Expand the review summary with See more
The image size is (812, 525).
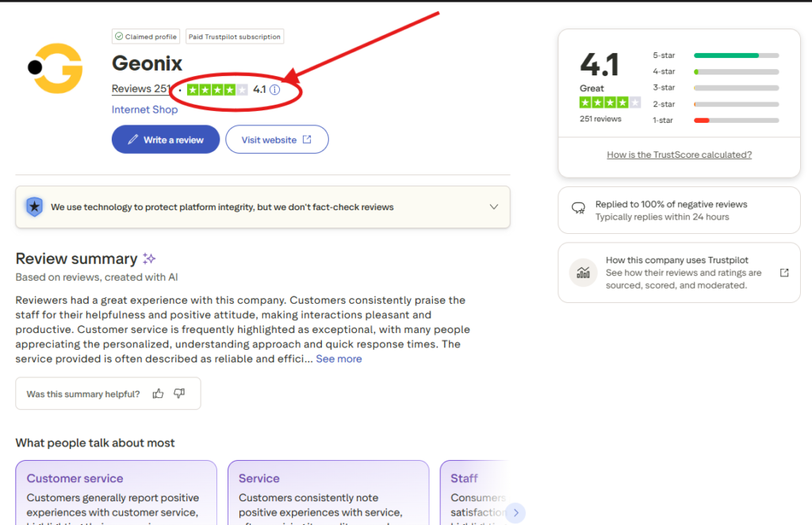339,358
